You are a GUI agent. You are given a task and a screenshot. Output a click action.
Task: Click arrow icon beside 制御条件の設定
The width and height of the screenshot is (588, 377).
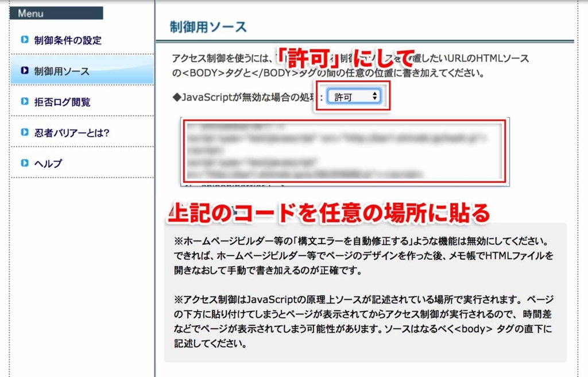click(x=25, y=40)
